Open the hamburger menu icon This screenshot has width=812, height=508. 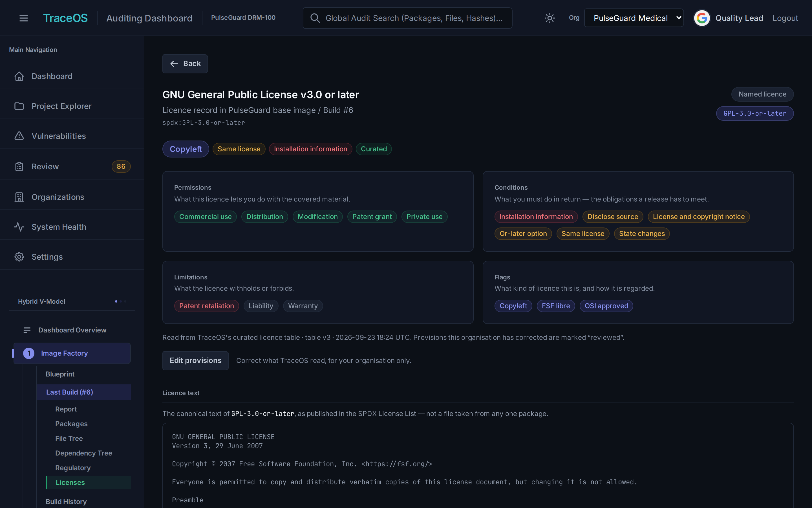(23, 18)
